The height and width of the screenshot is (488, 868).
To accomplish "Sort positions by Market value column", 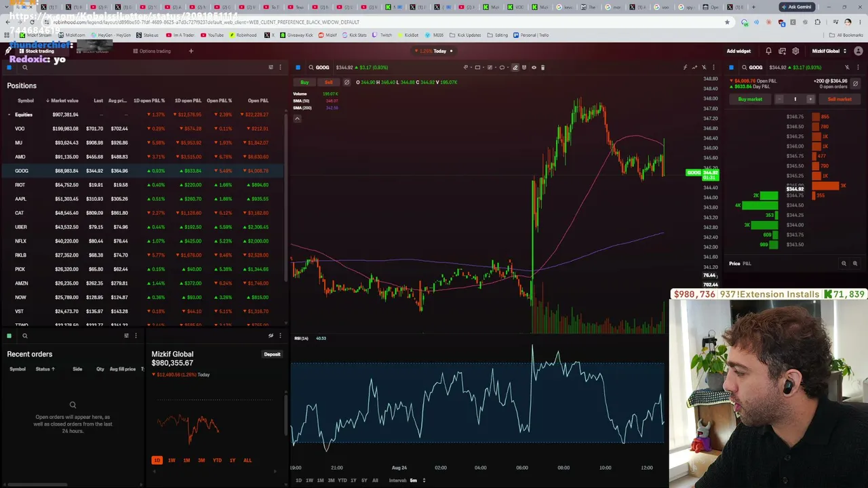I will coord(62,100).
